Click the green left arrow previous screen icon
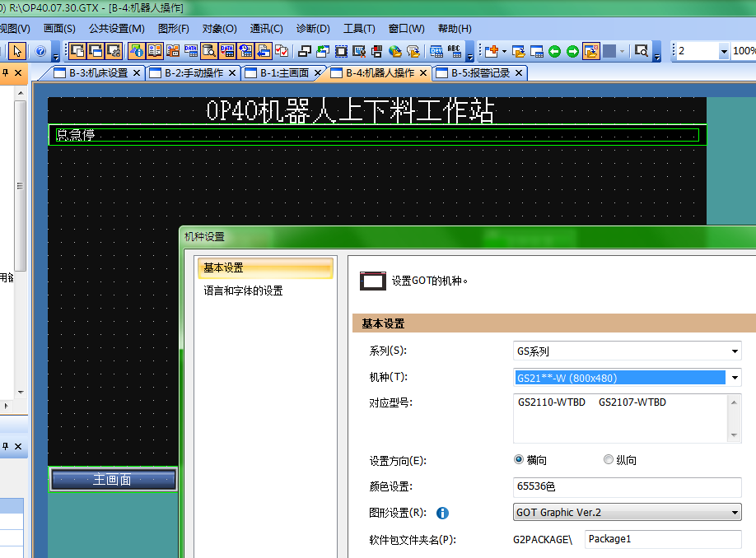 pyautogui.click(x=555, y=51)
